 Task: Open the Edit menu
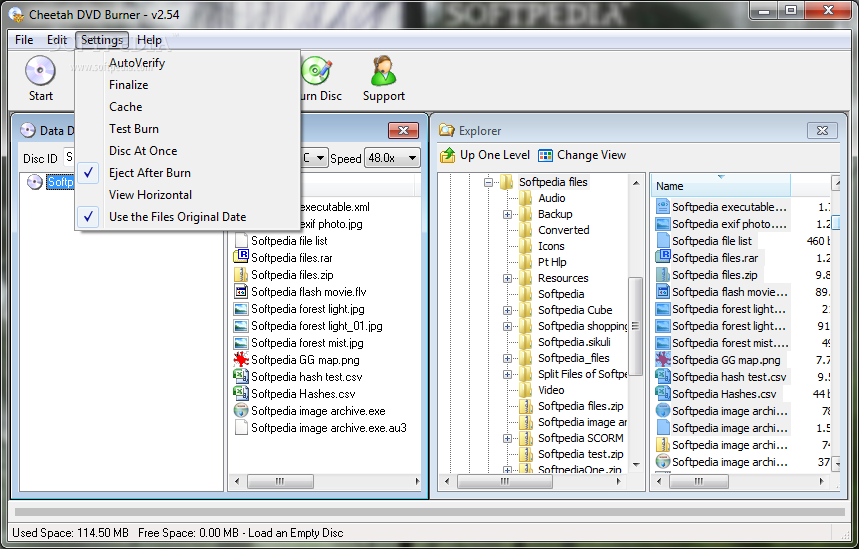pos(57,40)
